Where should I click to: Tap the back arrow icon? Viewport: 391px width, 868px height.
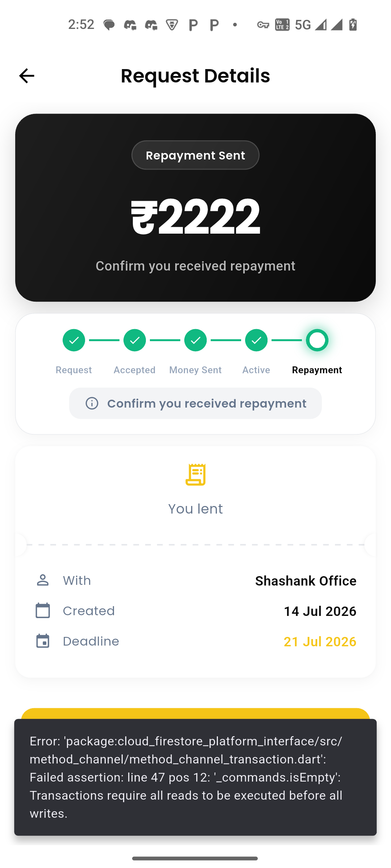click(x=26, y=76)
